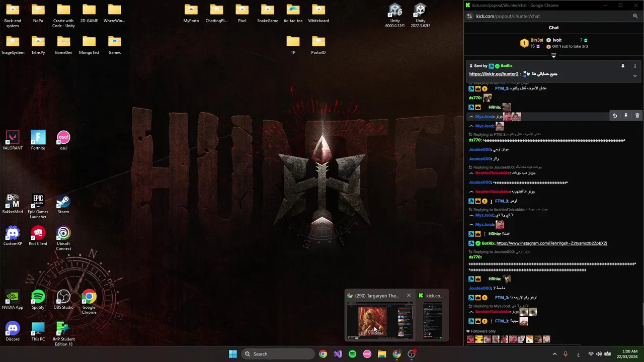
Task: Click the kick.com popout chat address bar URL
Action: click(x=508, y=16)
